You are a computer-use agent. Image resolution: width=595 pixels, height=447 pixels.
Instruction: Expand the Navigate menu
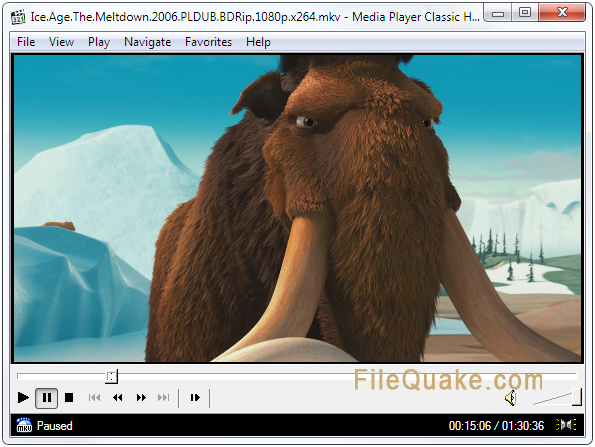pos(148,42)
